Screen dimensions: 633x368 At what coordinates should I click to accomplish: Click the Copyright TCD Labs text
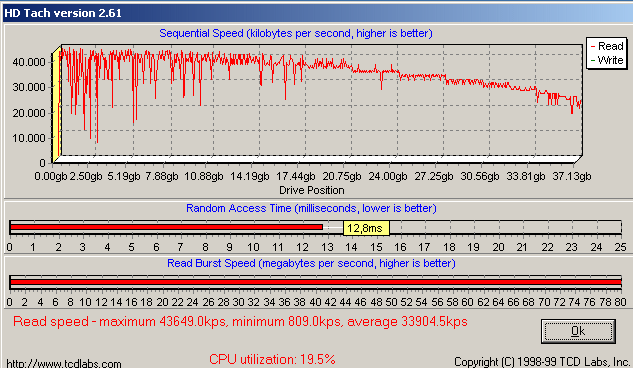pos(543,362)
